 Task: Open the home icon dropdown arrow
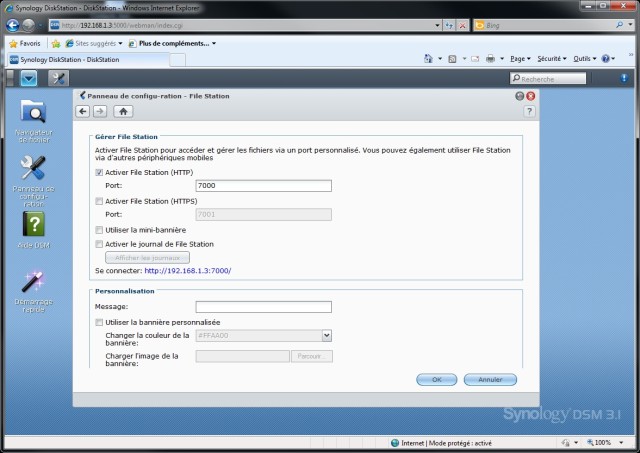pyautogui.click(x=440, y=59)
